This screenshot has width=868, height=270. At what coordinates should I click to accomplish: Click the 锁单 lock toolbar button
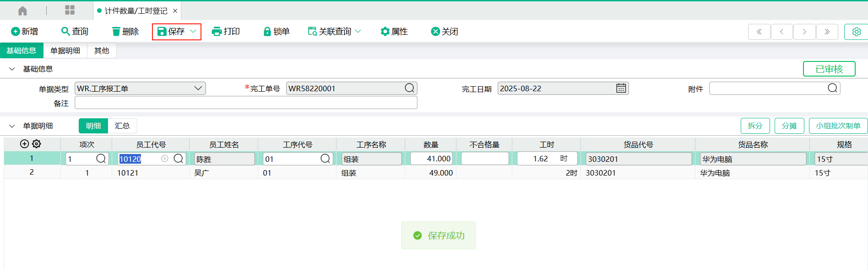tap(276, 31)
